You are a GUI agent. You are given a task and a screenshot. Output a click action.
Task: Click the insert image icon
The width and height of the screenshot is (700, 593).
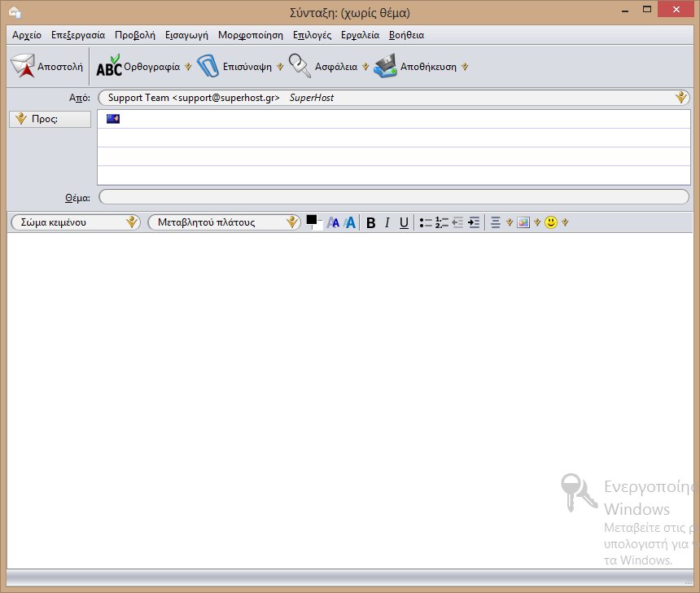click(523, 222)
